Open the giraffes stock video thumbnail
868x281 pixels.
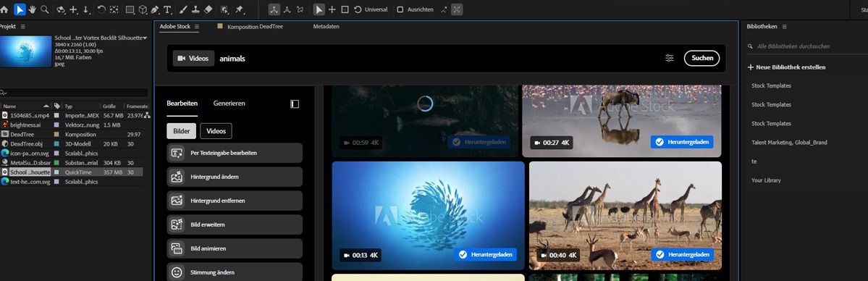click(625, 216)
